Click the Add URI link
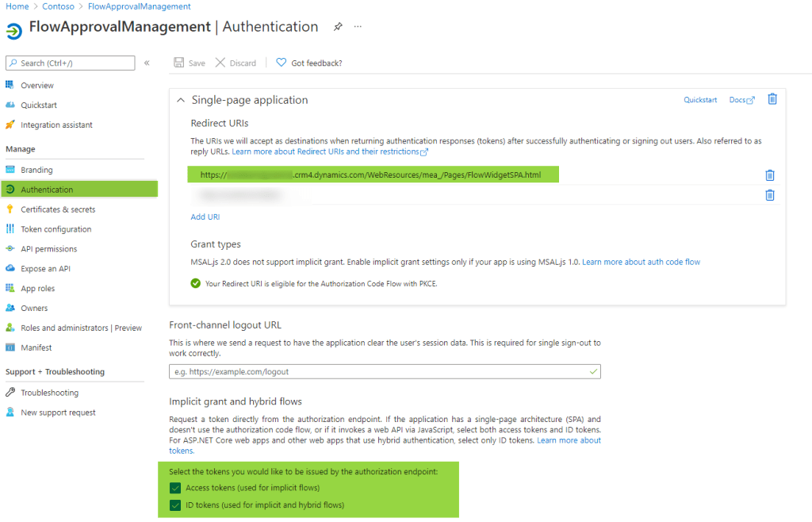Image resolution: width=812 pixels, height=522 pixels. [x=205, y=217]
